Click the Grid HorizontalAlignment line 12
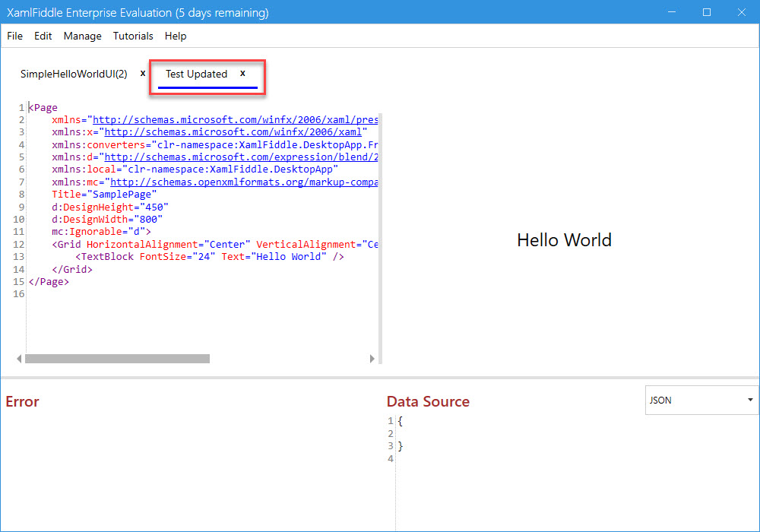 coord(215,244)
